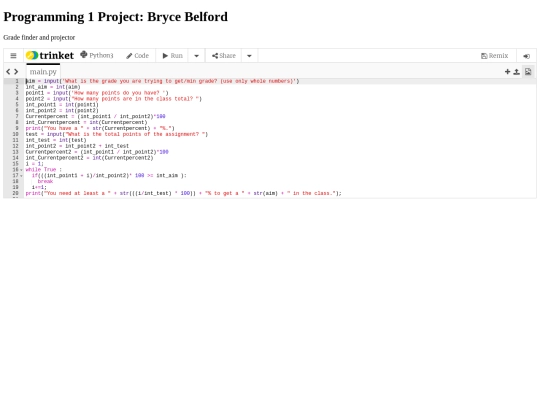Click the trinket logo
Screen dimensions: 540x405
50,55
